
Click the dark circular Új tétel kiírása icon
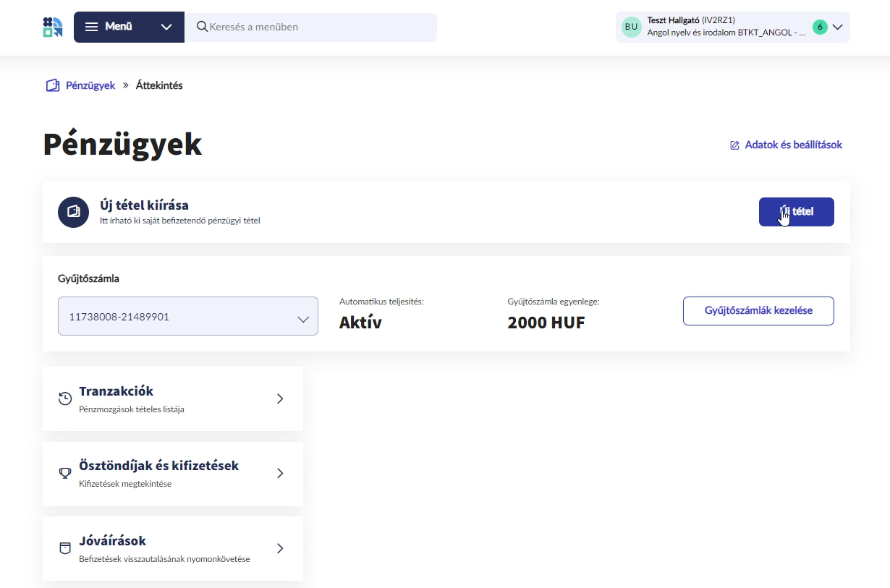[x=73, y=212]
